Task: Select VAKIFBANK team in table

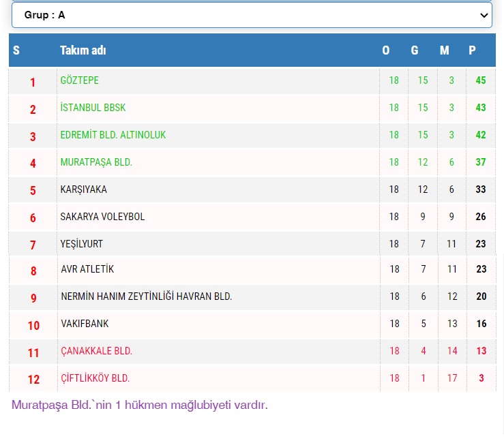Action: pyautogui.click(x=85, y=324)
